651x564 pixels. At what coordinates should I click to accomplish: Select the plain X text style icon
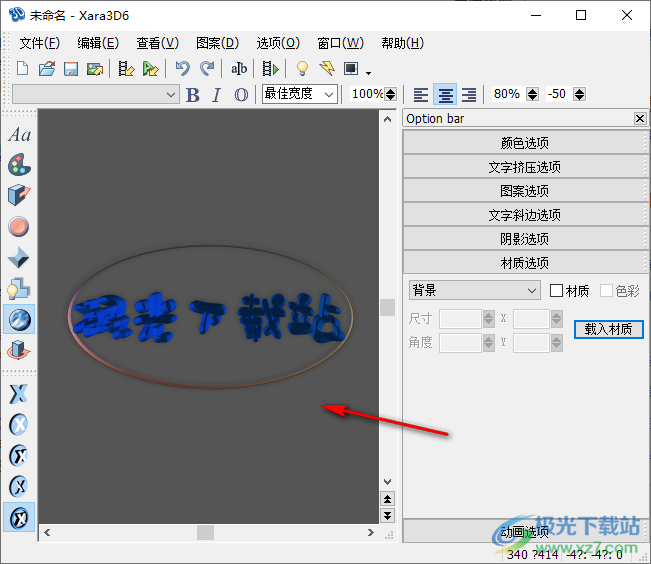pos(19,394)
